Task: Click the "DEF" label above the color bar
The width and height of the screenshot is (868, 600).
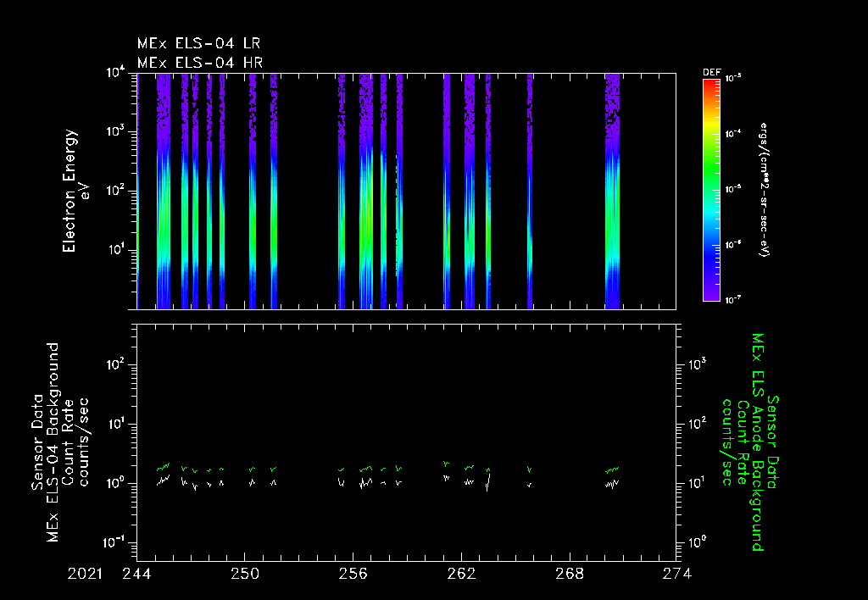Action: tap(711, 73)
